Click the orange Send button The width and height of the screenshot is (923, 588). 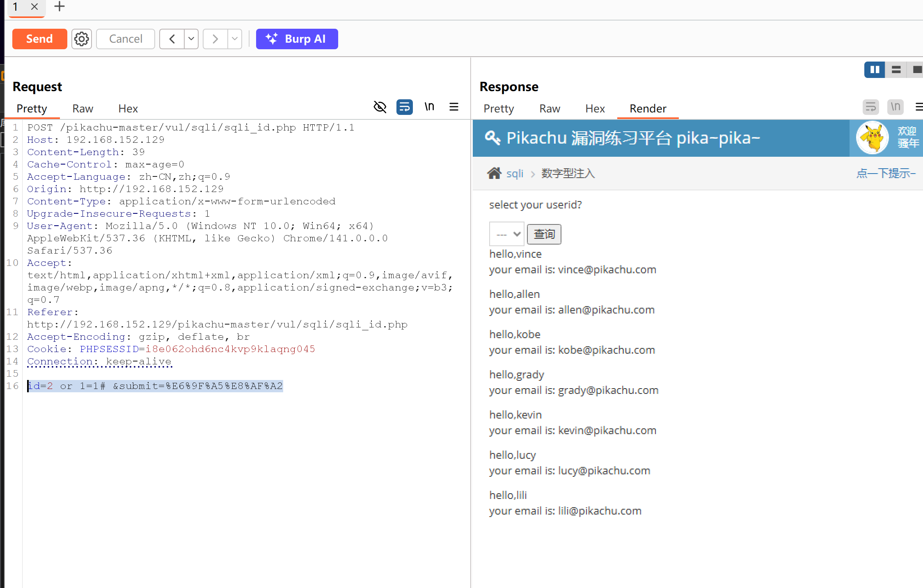(39, 39)
